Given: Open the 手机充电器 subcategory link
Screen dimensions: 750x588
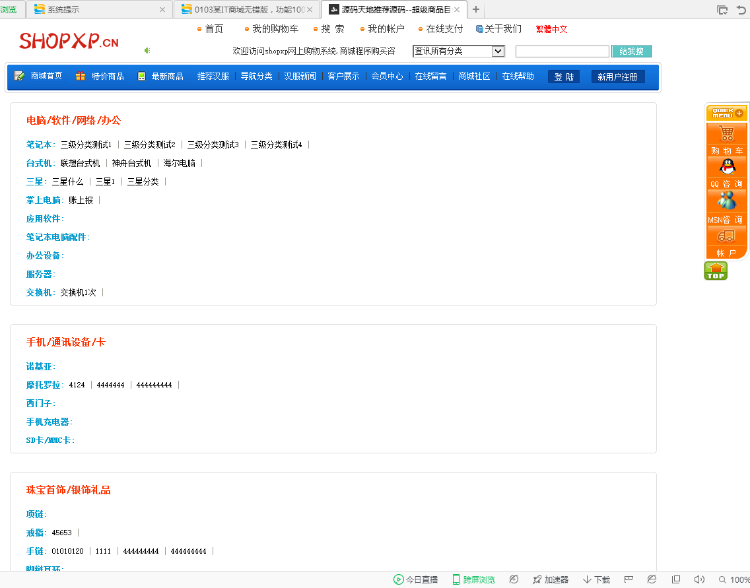Looking at the screenshot, I should [x=47, y=422].
